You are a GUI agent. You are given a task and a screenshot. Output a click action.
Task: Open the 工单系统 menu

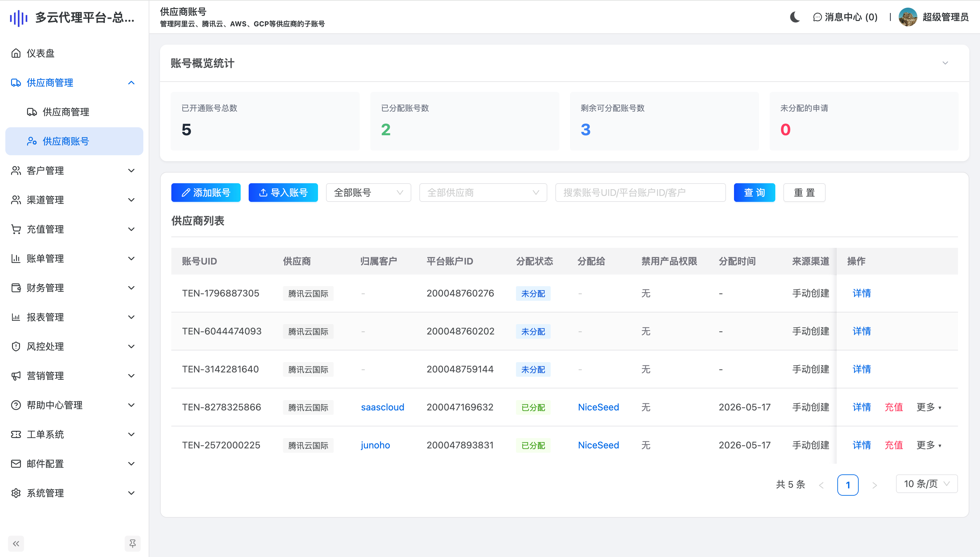tap(74, 435)
